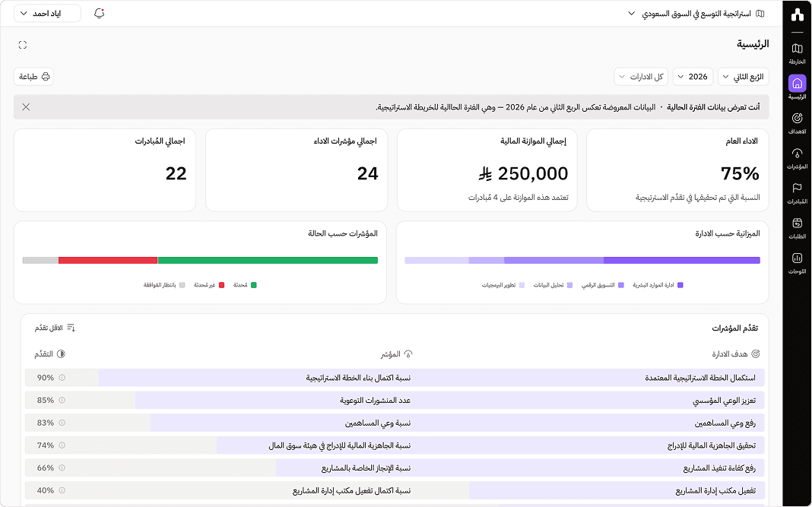The width and height of the screenshot is (812, 507).
Task: Open row رفع وعي المساهمين
Action: (x=395, y=423)
